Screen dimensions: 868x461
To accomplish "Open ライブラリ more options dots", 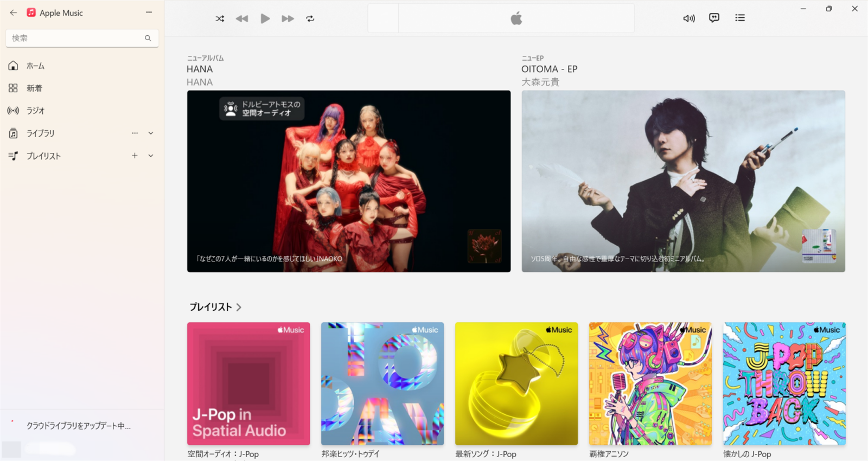I will 135,133.
